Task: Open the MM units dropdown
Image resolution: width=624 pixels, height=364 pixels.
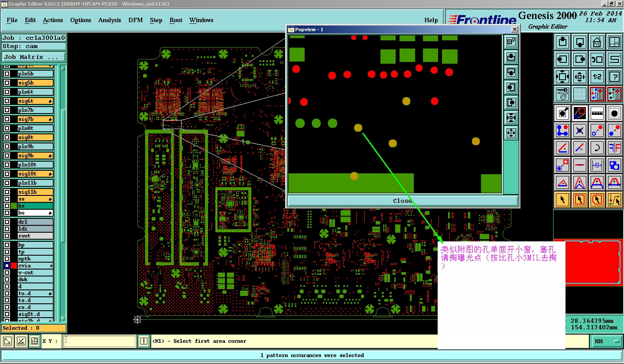Action: (x=606, y=341)
